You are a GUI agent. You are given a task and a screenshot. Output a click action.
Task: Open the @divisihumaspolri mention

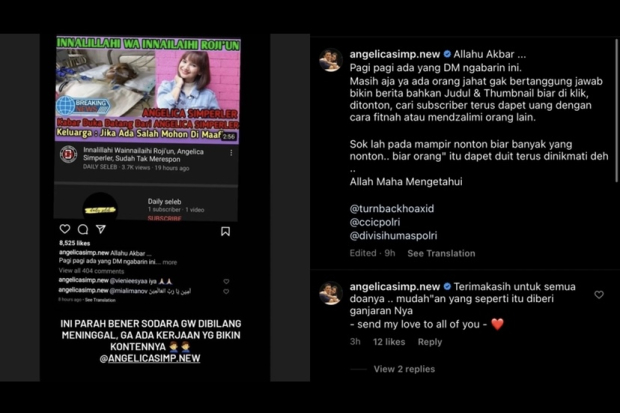pos(393,235)
